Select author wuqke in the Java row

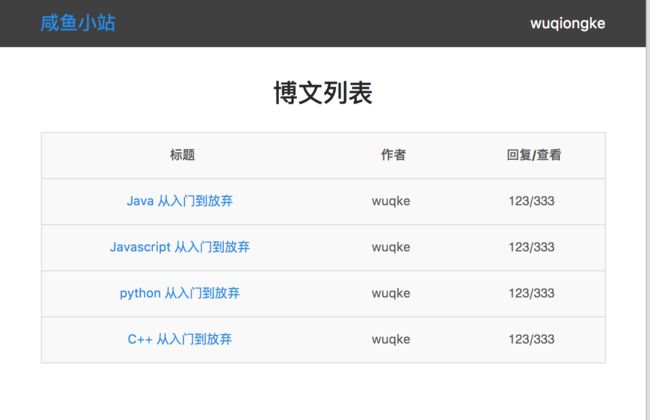click(x=391, y=201)
